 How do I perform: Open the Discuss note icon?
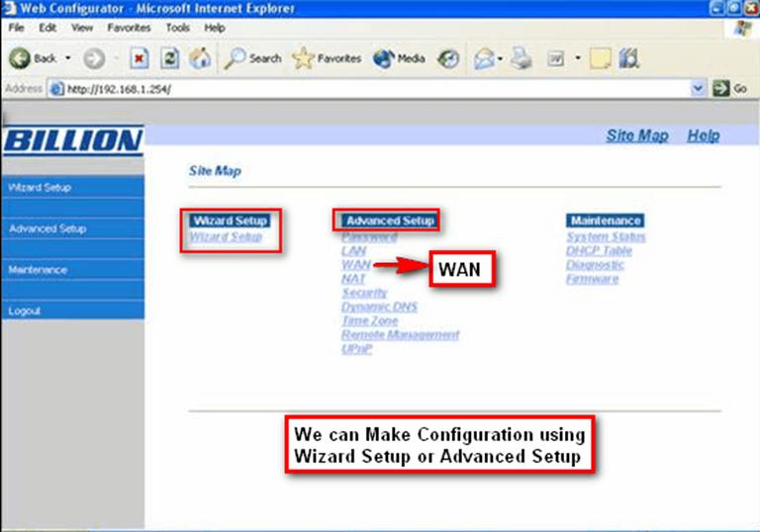coord(600,59)
